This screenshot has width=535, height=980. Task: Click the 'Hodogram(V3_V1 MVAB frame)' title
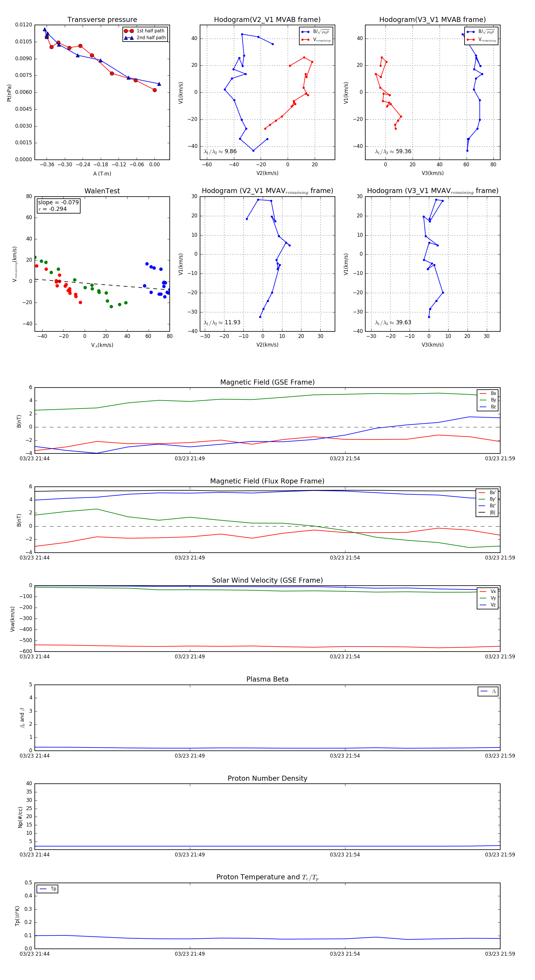pos(432,20)
